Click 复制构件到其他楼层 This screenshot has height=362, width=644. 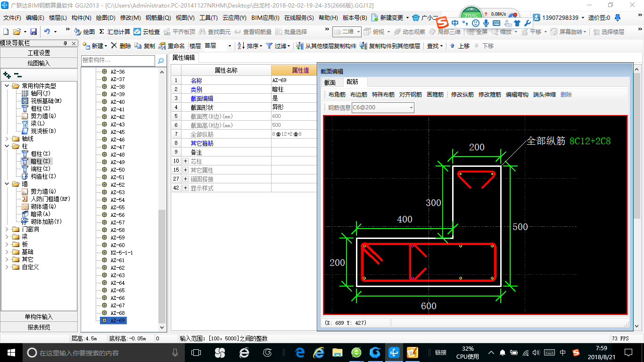(390, 46)
